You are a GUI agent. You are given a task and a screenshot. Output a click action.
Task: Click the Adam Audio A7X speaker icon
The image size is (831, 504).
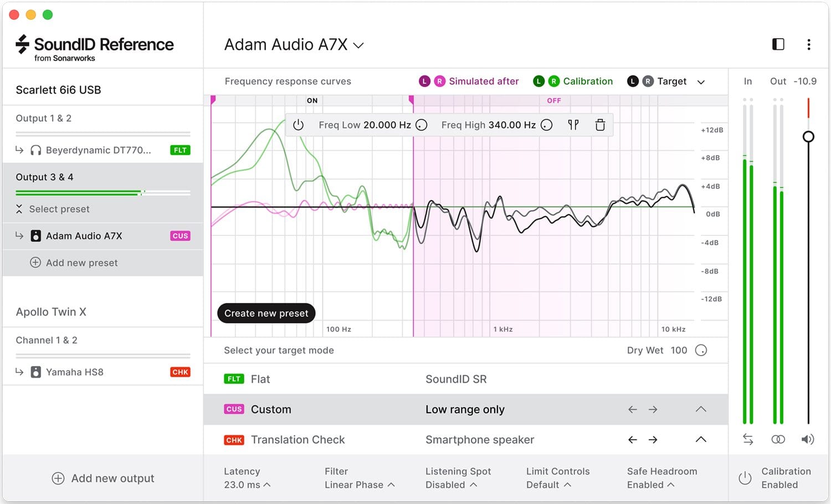tap(36, 236)
